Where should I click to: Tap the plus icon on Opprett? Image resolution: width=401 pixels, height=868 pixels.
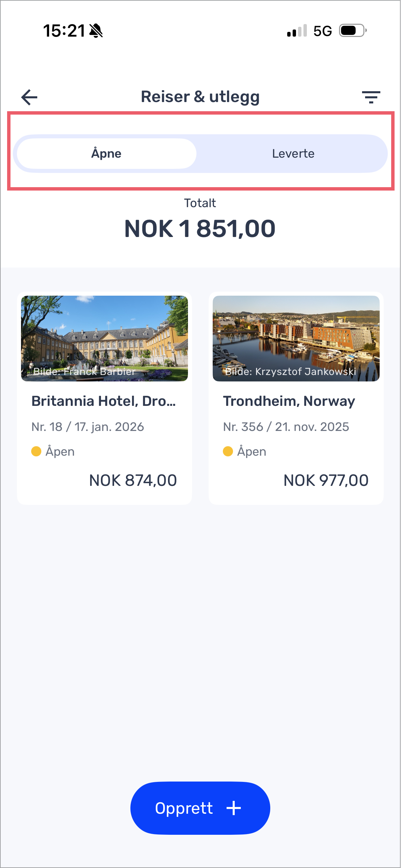[x=234, y=808]
